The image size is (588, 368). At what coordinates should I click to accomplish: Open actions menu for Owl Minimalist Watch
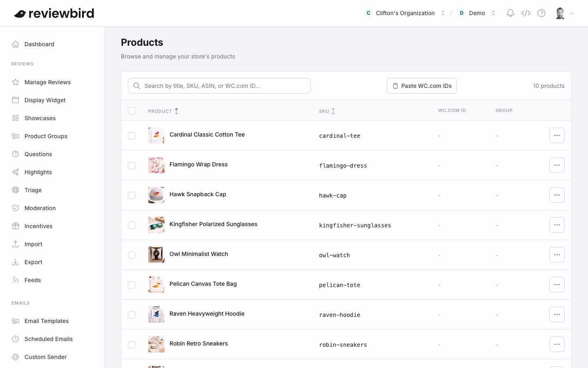pos(557,255)
